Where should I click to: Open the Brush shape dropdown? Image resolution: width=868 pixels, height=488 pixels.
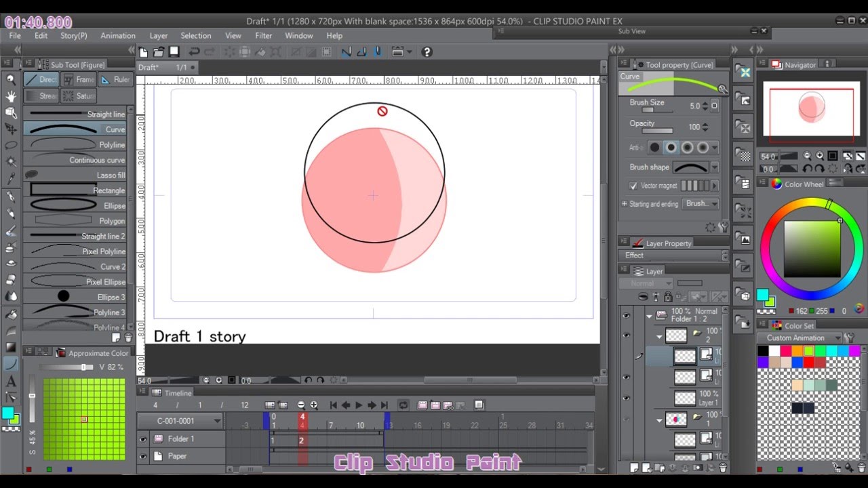coord(714,167)
